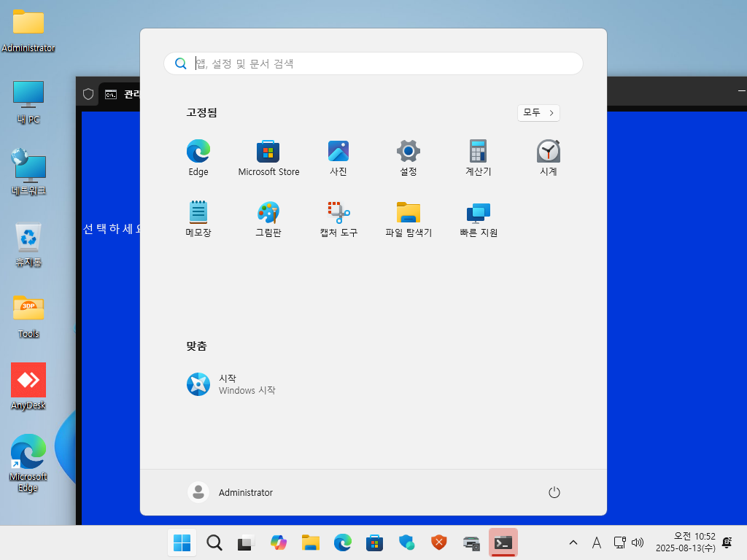Open notification bell in system tray
This screenshot has height=560, width=747.
727,542
